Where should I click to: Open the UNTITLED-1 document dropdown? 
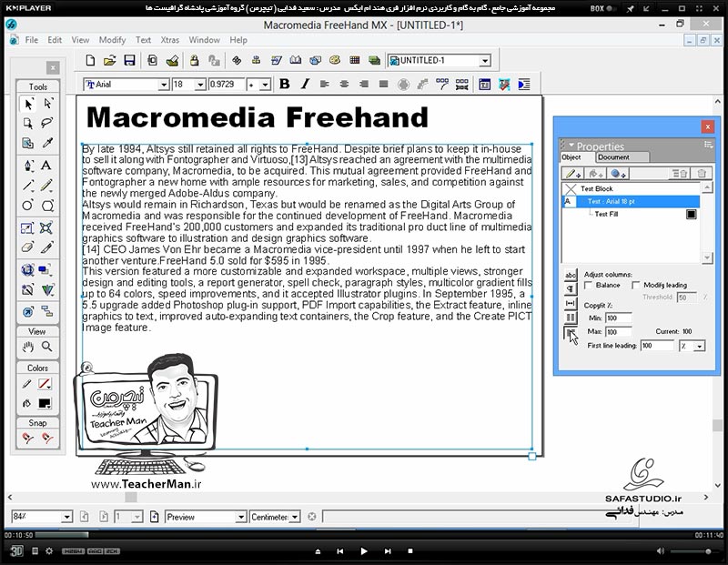[x=485, y=61]
